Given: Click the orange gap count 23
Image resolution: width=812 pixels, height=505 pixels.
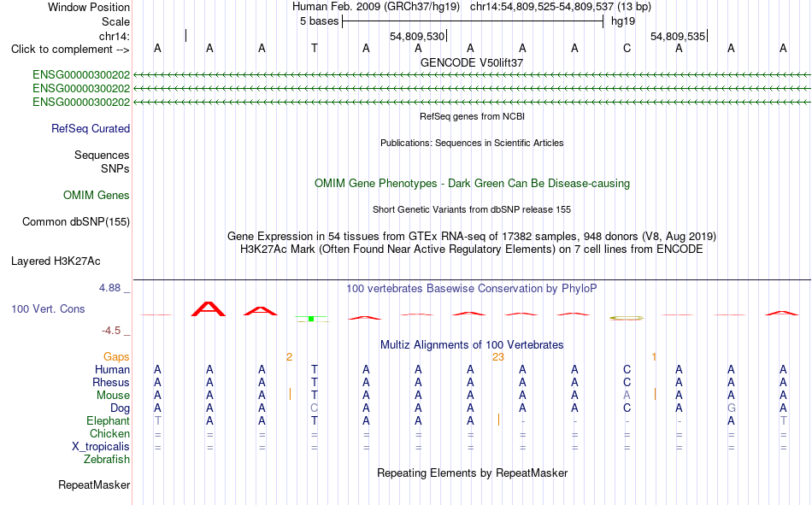Looking at the screenshot, I should (498, 357).
